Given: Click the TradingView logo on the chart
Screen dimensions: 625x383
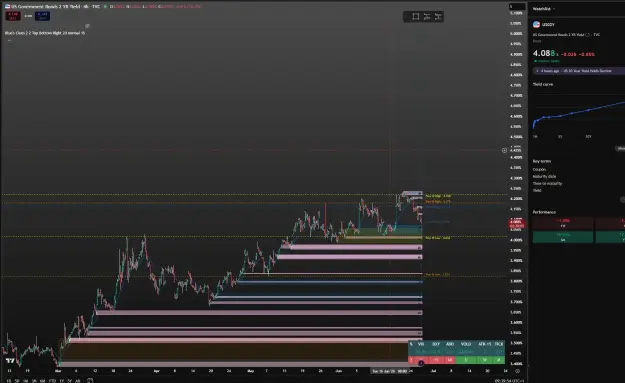Looking at the screenshot, I should (10, 361).
